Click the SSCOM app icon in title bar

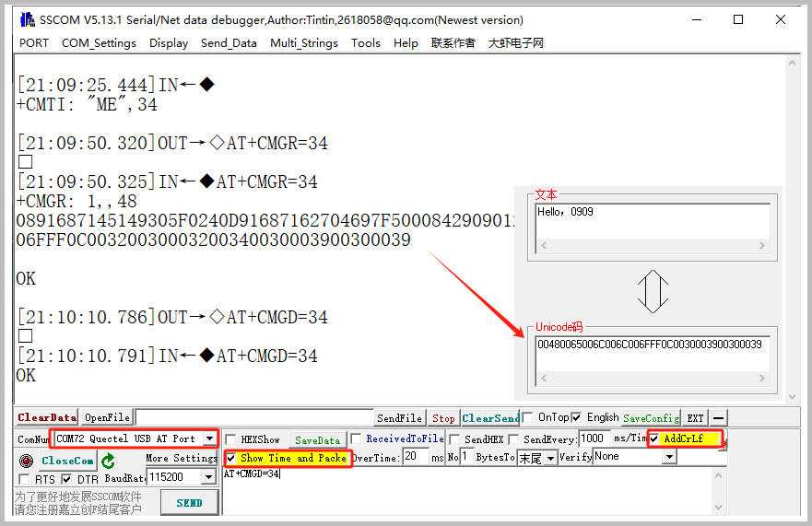point(26,19)
